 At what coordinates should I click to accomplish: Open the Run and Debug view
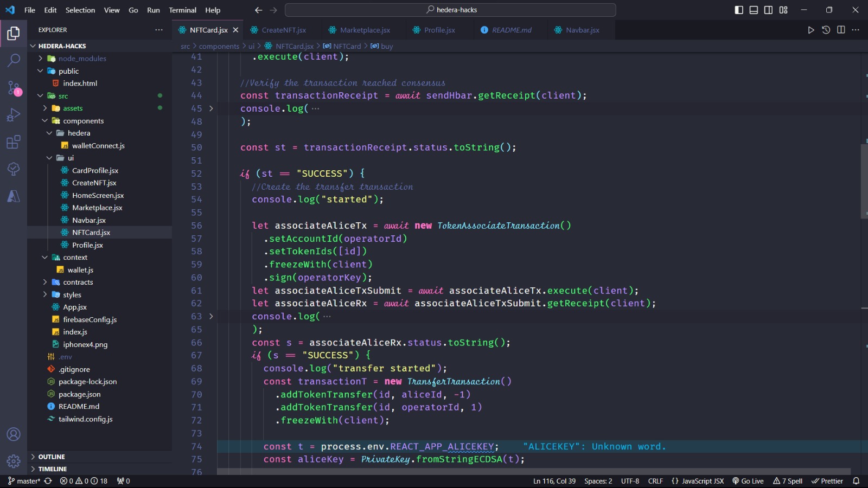[x=14, y=115]
